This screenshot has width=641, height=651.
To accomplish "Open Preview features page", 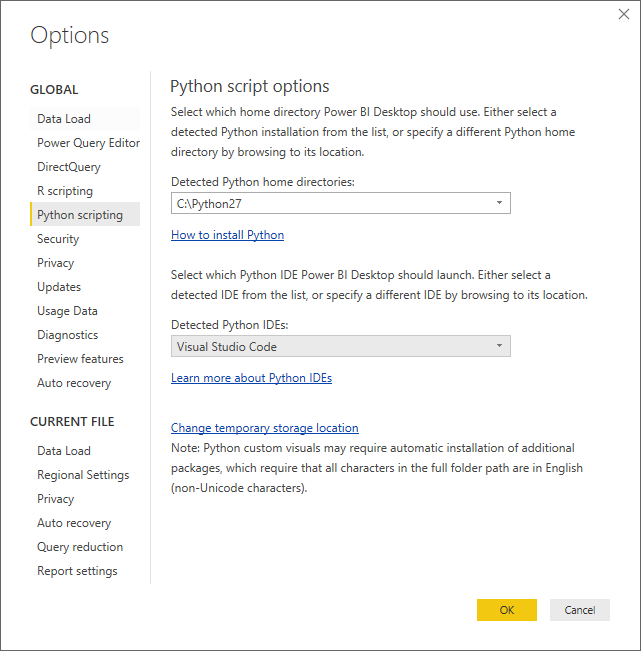I will point(85,359).
